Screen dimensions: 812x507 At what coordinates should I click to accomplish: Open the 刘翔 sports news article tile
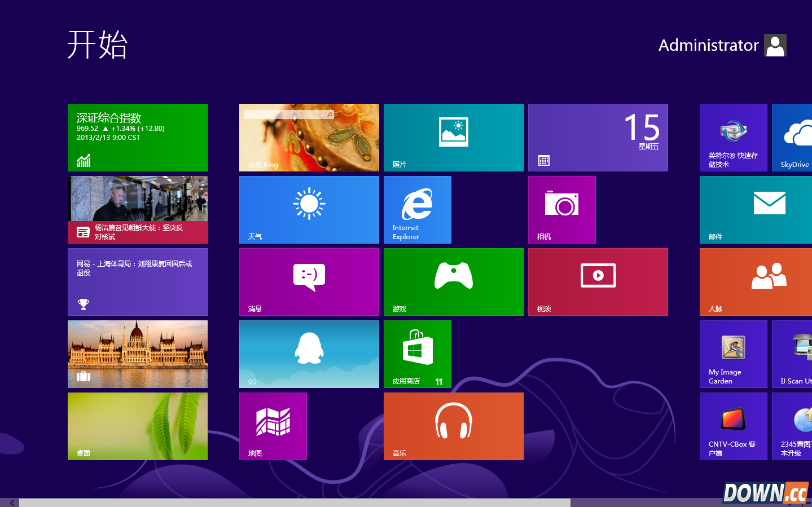coord(137,282)
